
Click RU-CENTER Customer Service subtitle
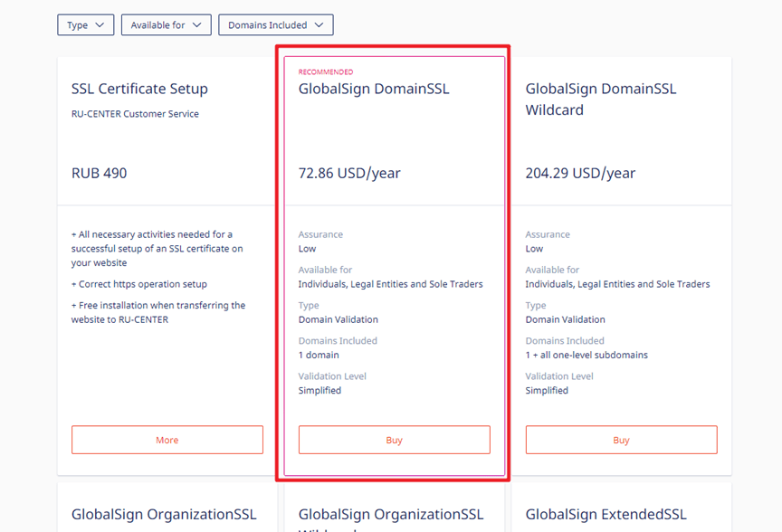(135, 114)
